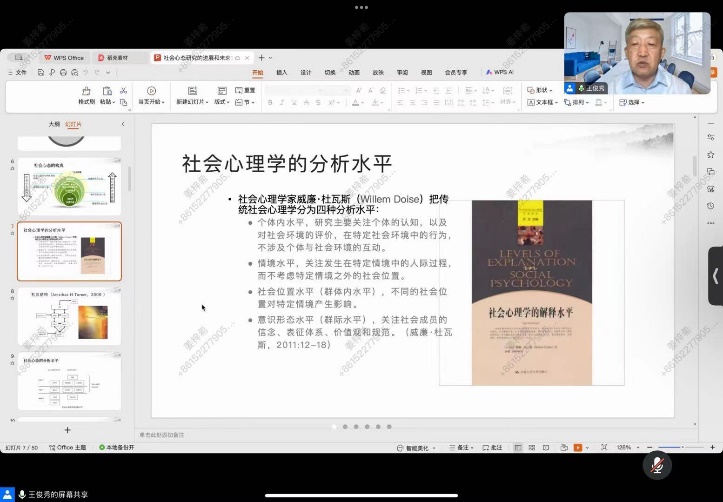The image size is (723, 502).
Task: Switch to 大纲 outline tab
Action: (54, 124)
